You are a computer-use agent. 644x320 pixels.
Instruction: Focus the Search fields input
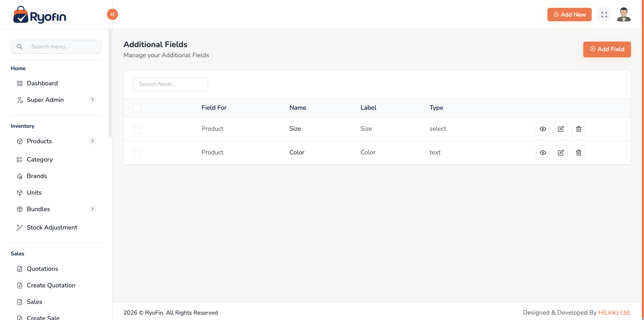(170, 84)
